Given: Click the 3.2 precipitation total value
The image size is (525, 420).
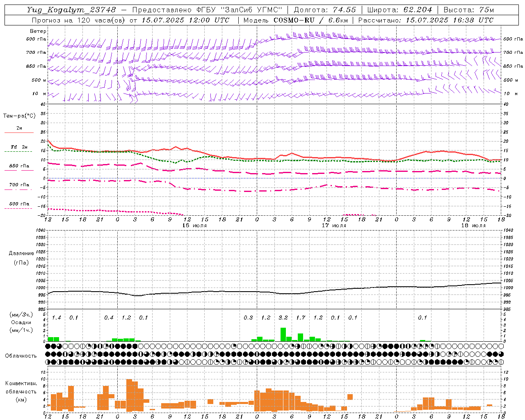Looking at the screenshot, I should [283, 317].
